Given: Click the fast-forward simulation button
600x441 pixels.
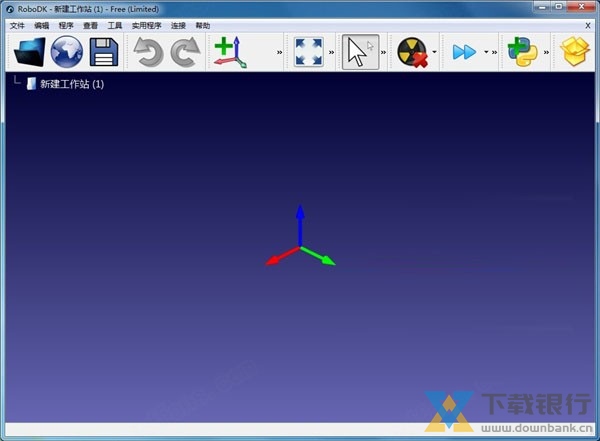Looking at the screenshot, I should point(464,51).
